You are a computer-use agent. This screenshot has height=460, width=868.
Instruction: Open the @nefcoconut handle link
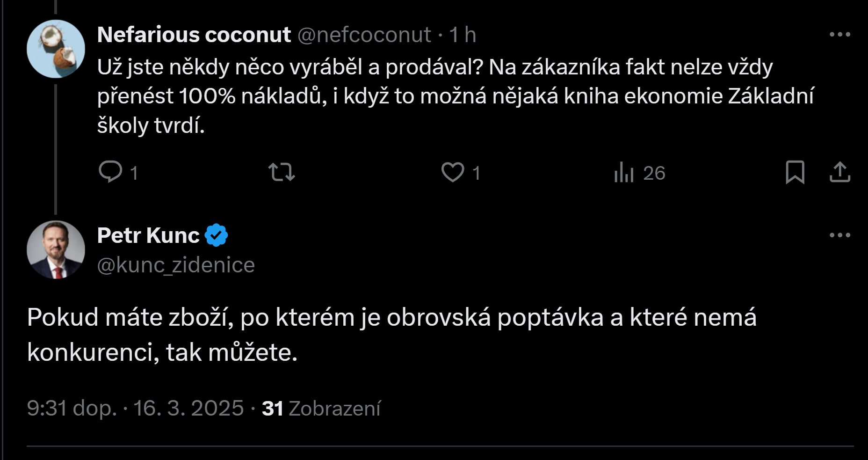point(364,35)
